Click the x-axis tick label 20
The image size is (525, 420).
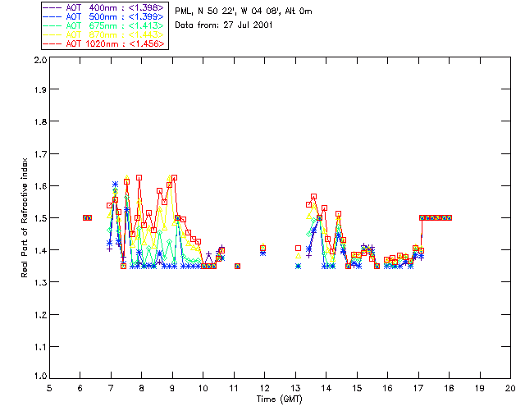(510, 388)
